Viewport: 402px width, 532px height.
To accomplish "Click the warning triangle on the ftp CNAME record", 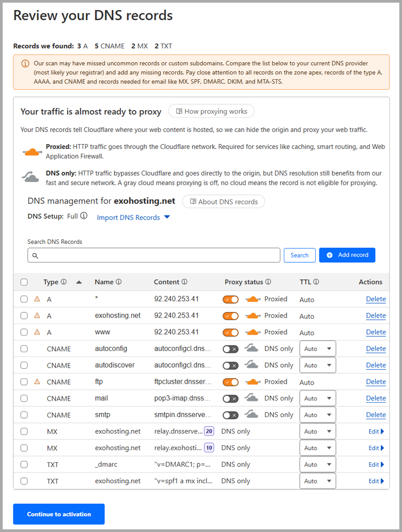I will point(37,381).
